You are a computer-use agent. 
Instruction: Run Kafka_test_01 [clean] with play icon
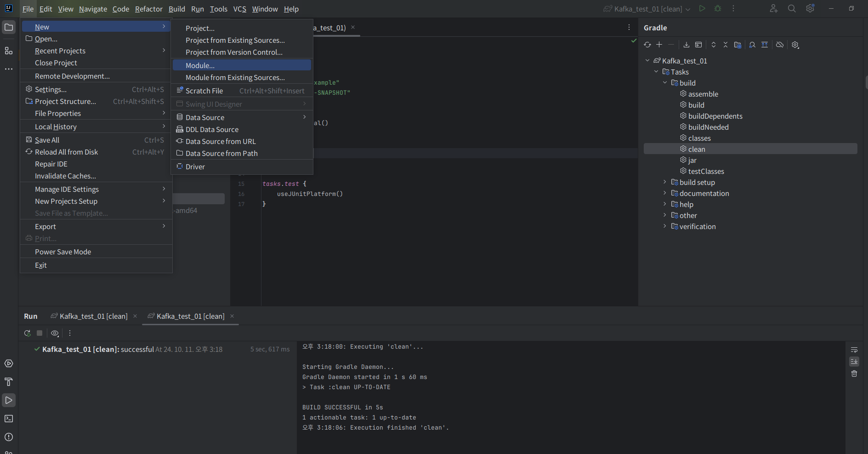point(702,8)
